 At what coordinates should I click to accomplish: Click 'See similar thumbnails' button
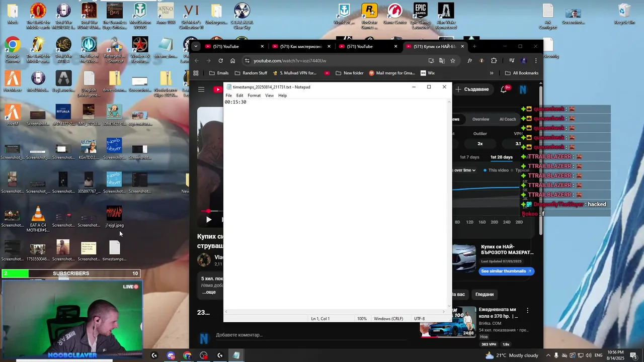(506, 271)
